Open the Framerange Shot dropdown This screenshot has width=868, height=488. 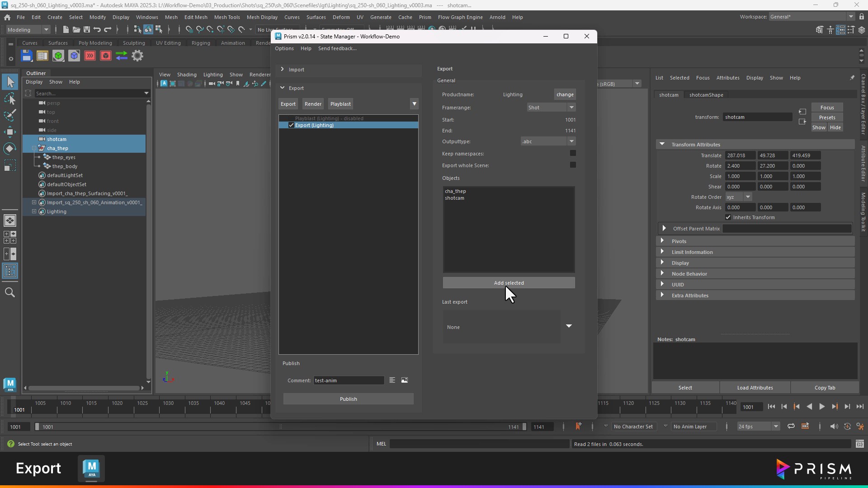pos(551,108)
